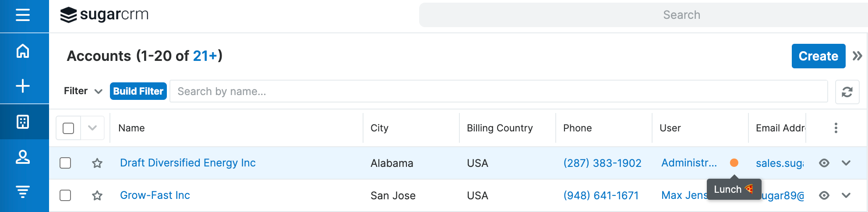Go to Home in the sidebar
The width and height of the screenshot is (868, 212).
23,51
